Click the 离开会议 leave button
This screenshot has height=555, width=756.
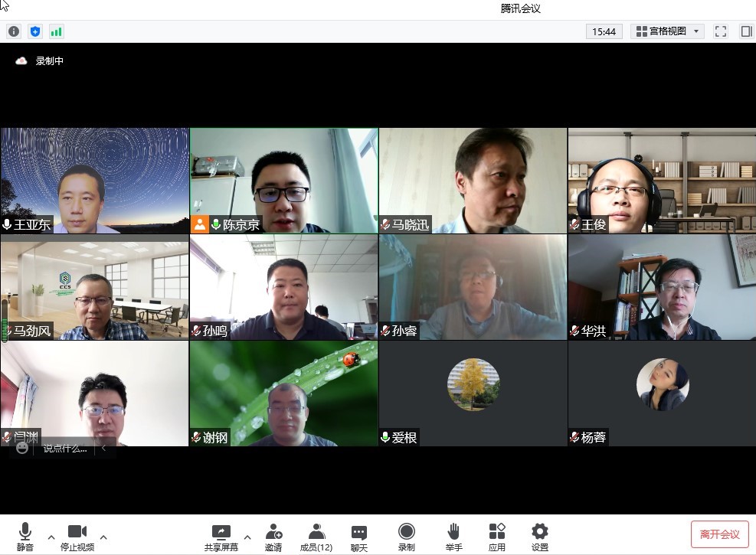point(719,534)
